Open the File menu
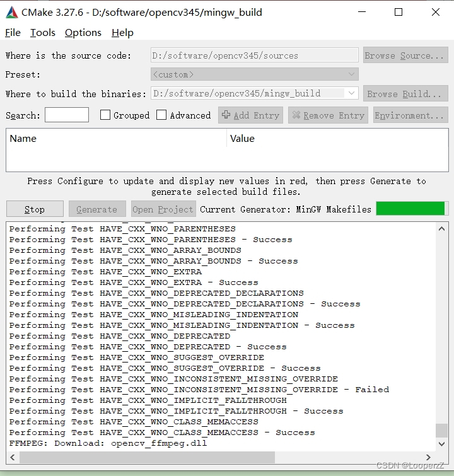 (x=13, y=33)
